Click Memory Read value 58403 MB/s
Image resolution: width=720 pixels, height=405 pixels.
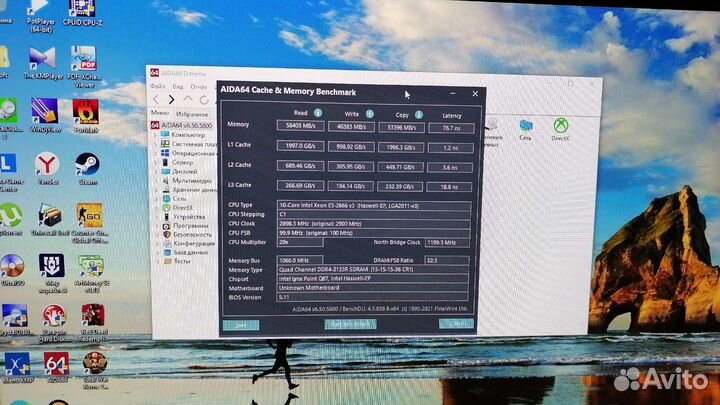point(301,125)
